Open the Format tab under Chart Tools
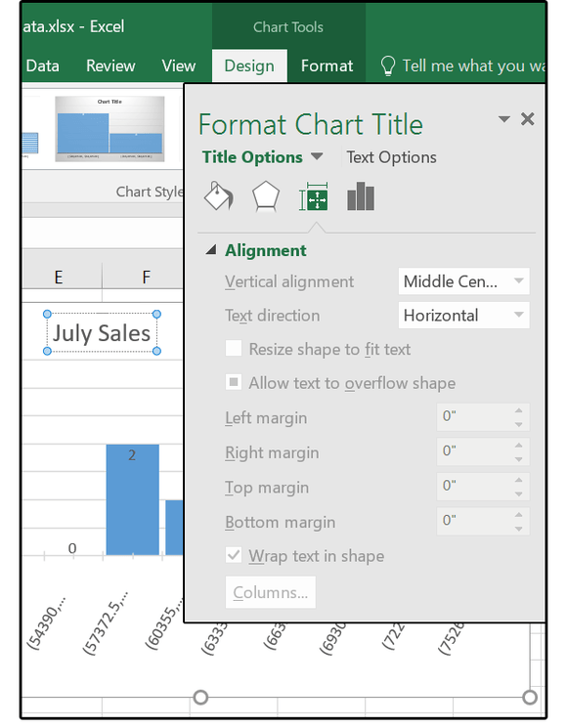Viewport: 567px width, 728px height. coord(327,65)
